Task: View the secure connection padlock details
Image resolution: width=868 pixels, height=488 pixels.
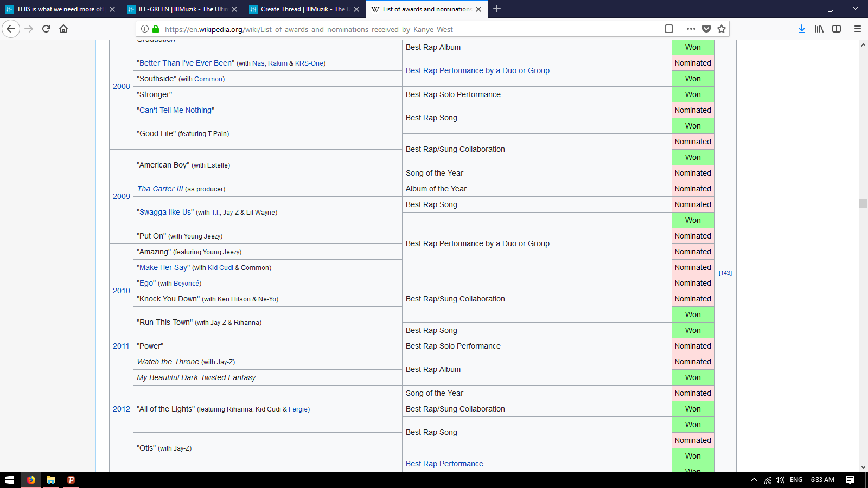Action: [156, 29]
